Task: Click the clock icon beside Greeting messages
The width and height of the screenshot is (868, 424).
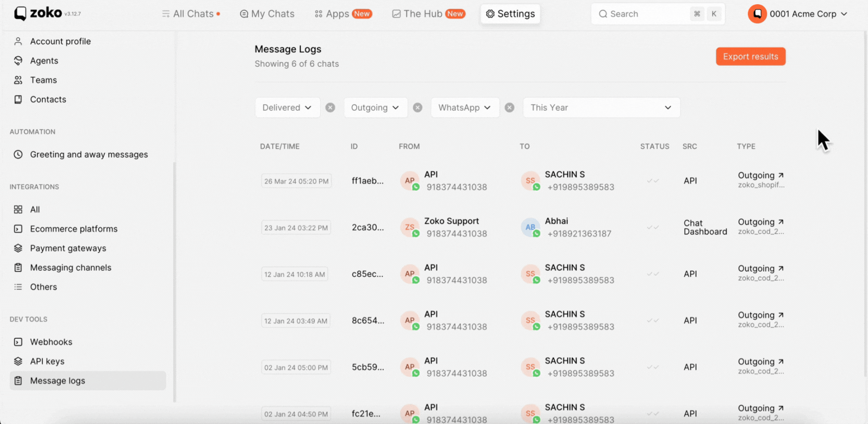Action: 18,154
